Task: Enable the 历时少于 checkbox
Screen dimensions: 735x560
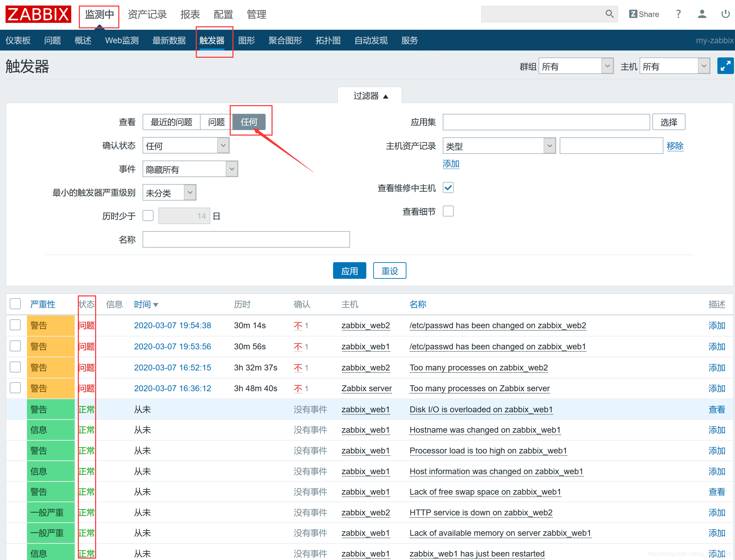Action: coord(148,215)
